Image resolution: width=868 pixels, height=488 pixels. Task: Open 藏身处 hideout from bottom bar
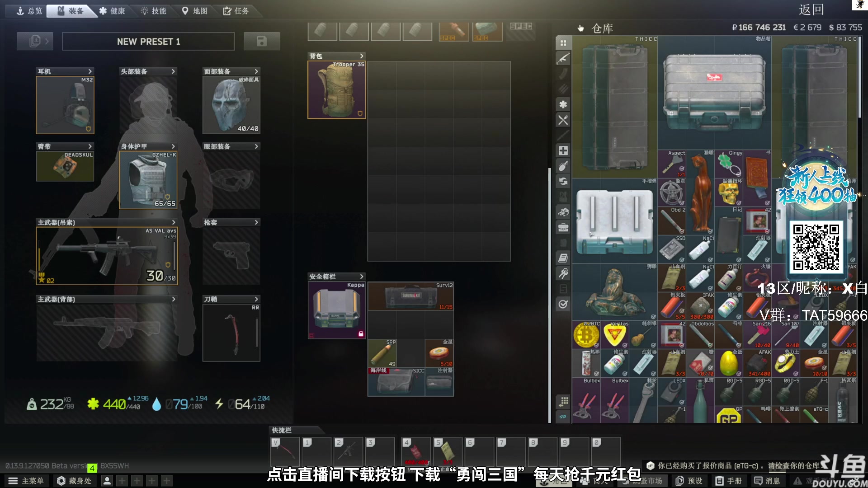75,481
